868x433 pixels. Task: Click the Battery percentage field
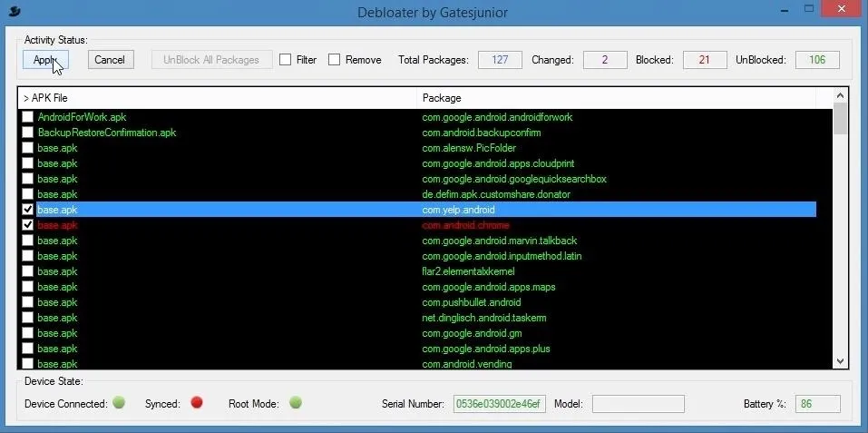tap(818, 404)
